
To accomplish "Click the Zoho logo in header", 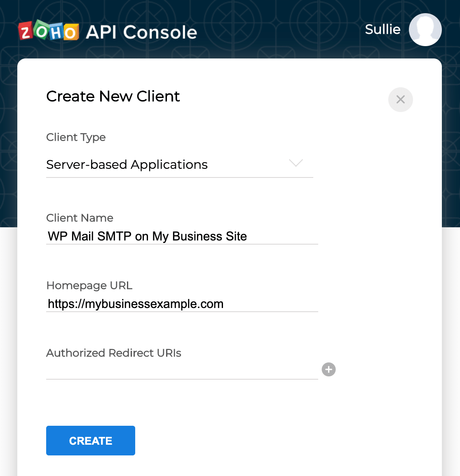I will [x=49, y=30].
